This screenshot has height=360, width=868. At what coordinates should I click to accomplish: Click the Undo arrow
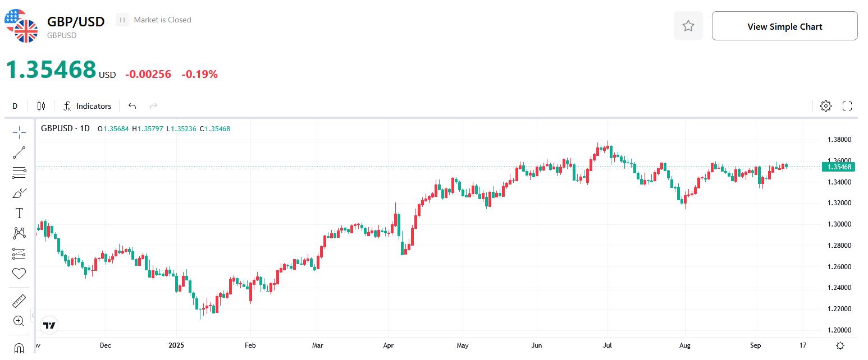click(132, 105)
